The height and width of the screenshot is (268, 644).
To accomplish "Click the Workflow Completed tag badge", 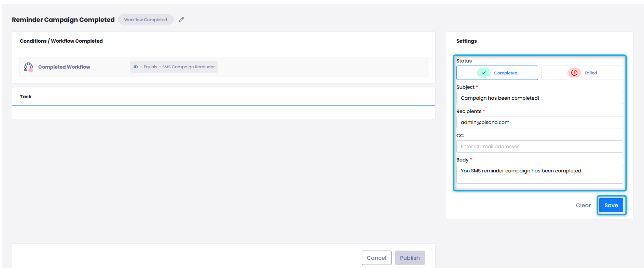I will [146, 19].
